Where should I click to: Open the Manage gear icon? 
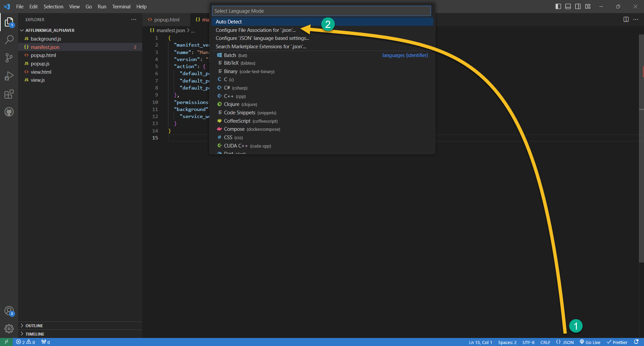9,329
